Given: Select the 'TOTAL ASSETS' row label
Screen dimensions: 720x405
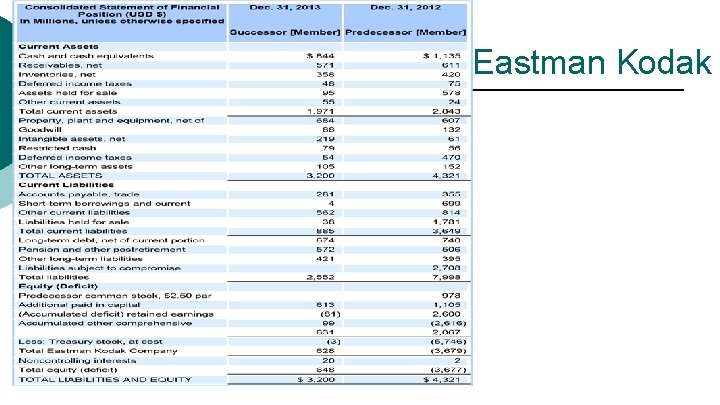Looking at the screenshot, I should click(60, 175).
